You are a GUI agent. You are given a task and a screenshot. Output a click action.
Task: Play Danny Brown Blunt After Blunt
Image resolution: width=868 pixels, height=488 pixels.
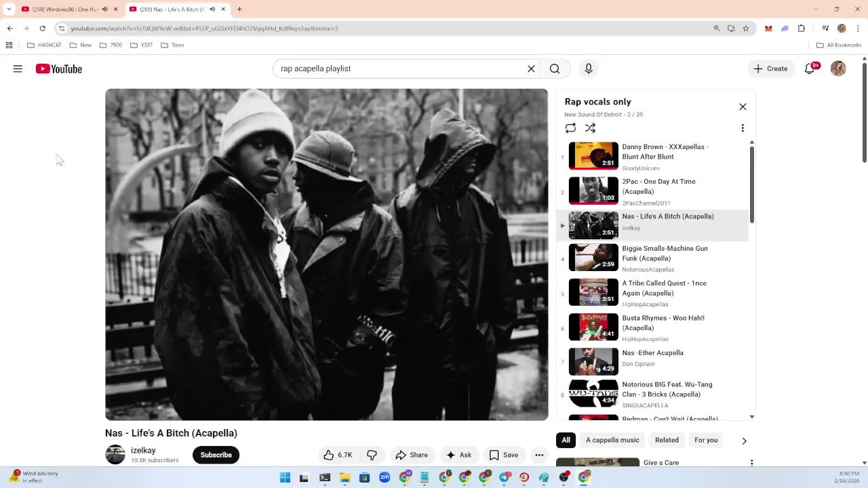click(654, 156)
